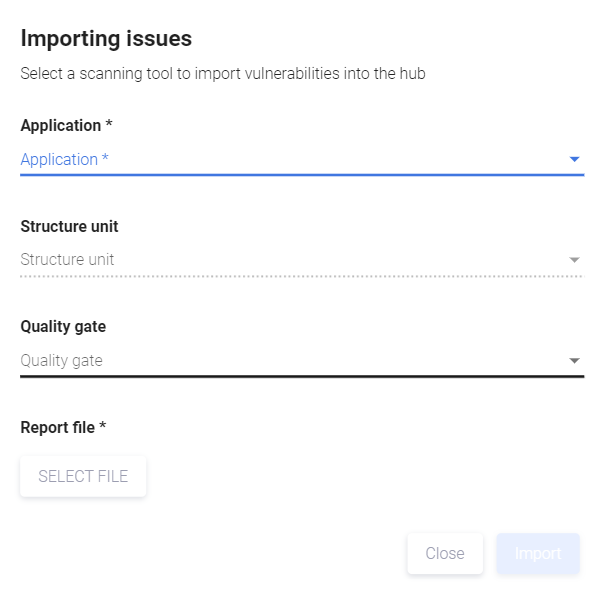Click the bold Quality gate label
The width and height of the screenshot is (609, 594).
[x=63, y=327]
